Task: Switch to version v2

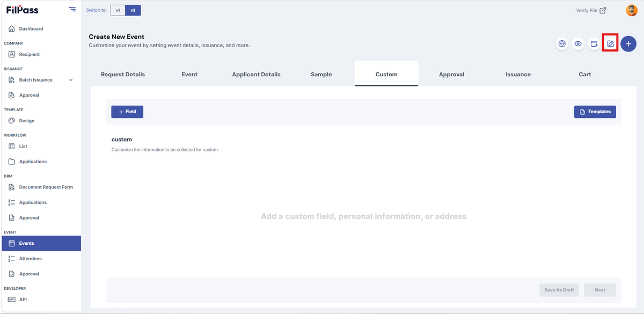Action: coord(133,10)
